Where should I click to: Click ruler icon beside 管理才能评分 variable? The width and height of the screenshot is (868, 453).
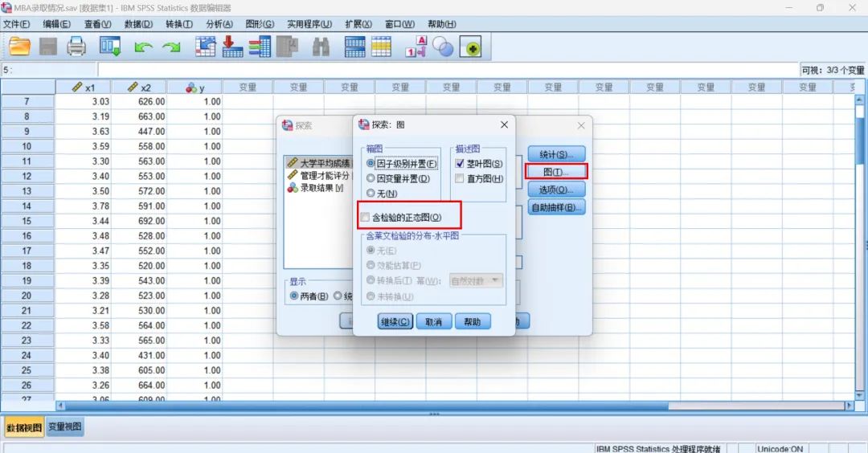293,175
